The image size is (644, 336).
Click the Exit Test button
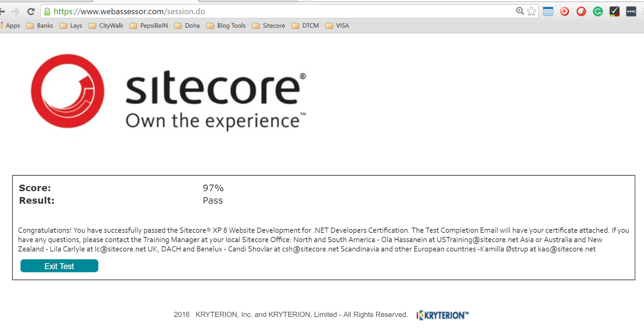[59, 266]
